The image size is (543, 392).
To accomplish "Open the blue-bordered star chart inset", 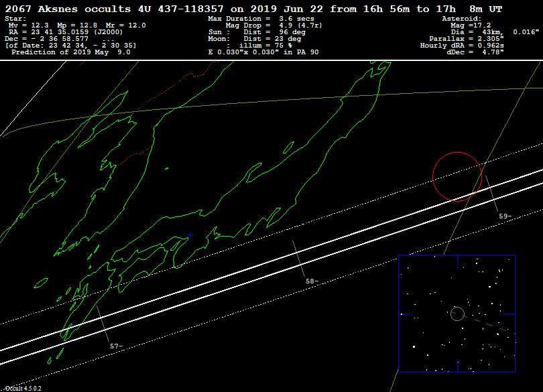I will coord(457,314).
